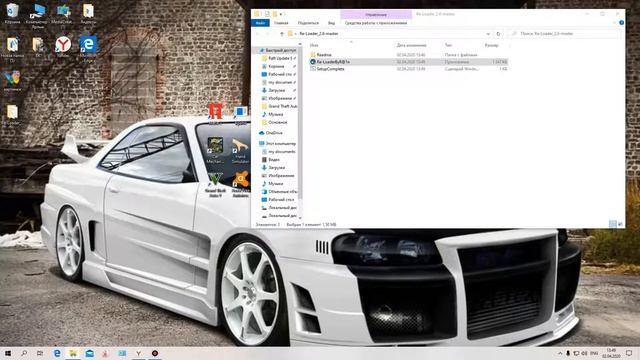Open Raft Update folder in Quick access
The width and height of the screenshot is (640, 360).
pyautogui.click(x=279, y=58)
